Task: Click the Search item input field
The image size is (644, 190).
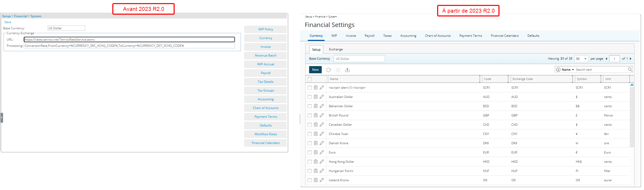Action: 601,70
